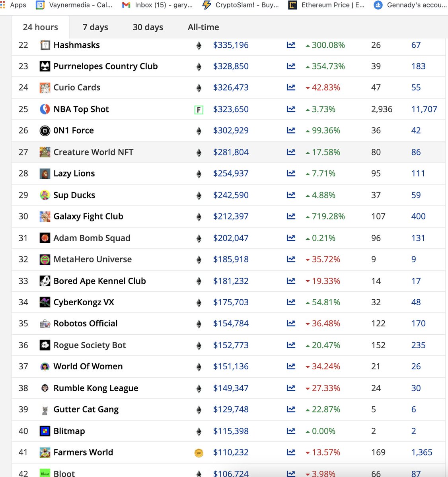Viewport: 448px width, 477px height.
Task: Open the Galaxy Fight Club chart icon
Action: tap(291, 216)
